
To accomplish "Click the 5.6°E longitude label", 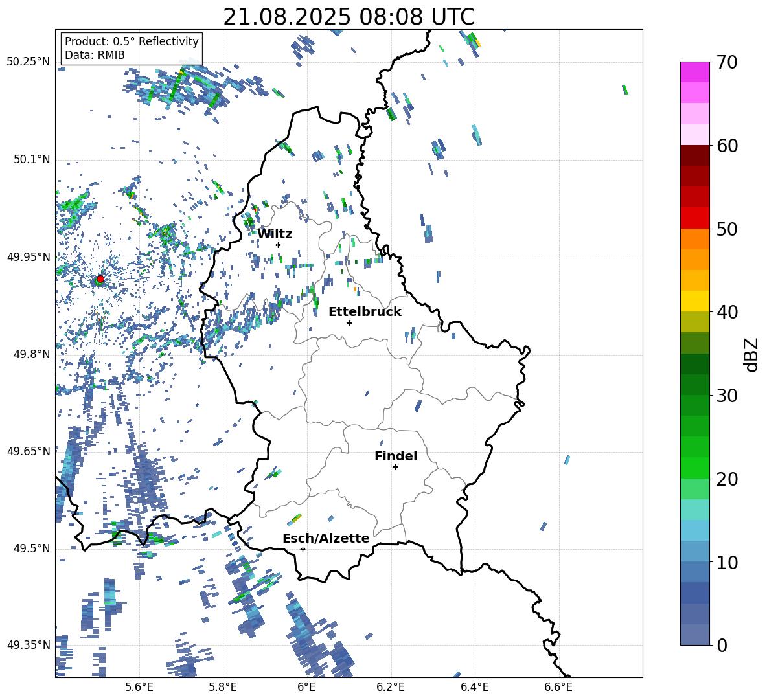I will [139, 688].
